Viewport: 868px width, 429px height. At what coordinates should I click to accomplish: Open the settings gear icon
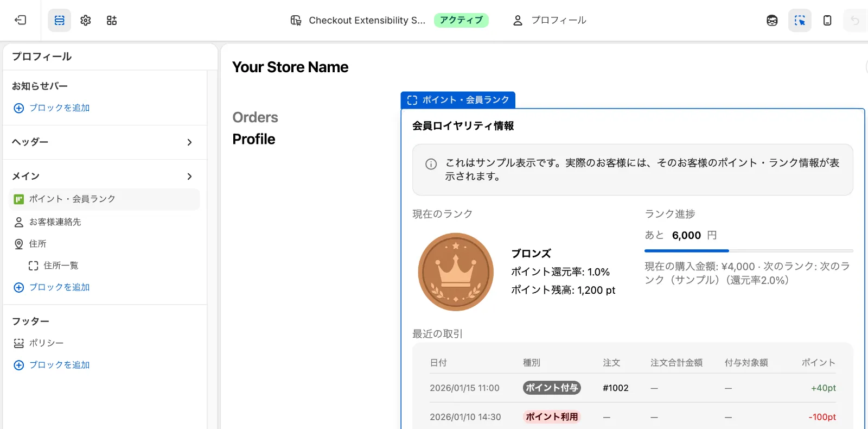tap(86, 20)
